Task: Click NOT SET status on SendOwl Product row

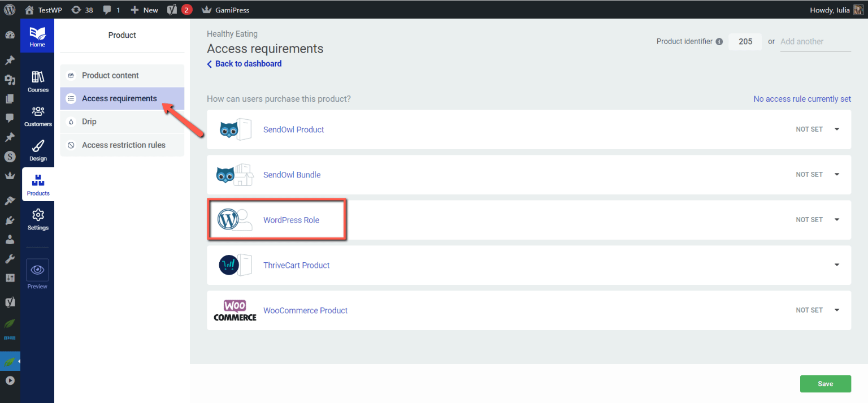Action: 809,129
